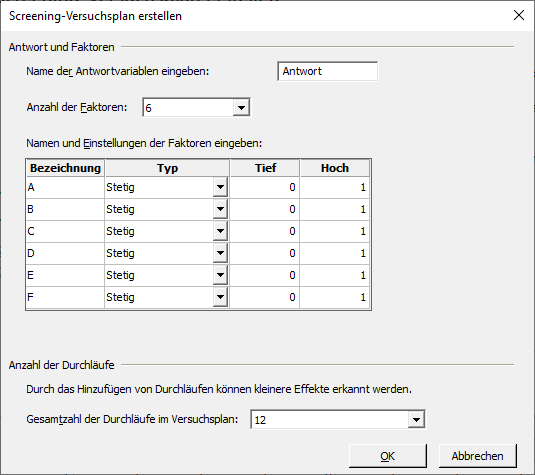Expand Typ dropdown for factor D
The width and height of the screenshot is (535, 475).
220,253
